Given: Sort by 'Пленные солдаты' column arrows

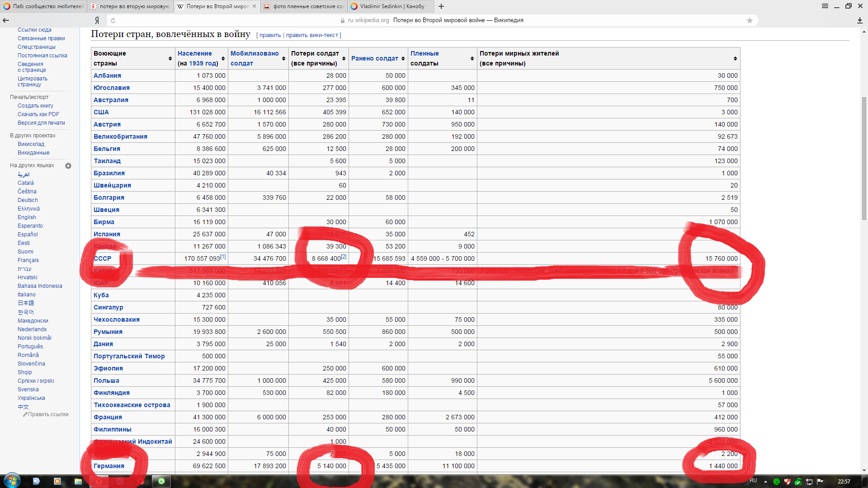Looking at the screenshot, I should pos(472,59).
